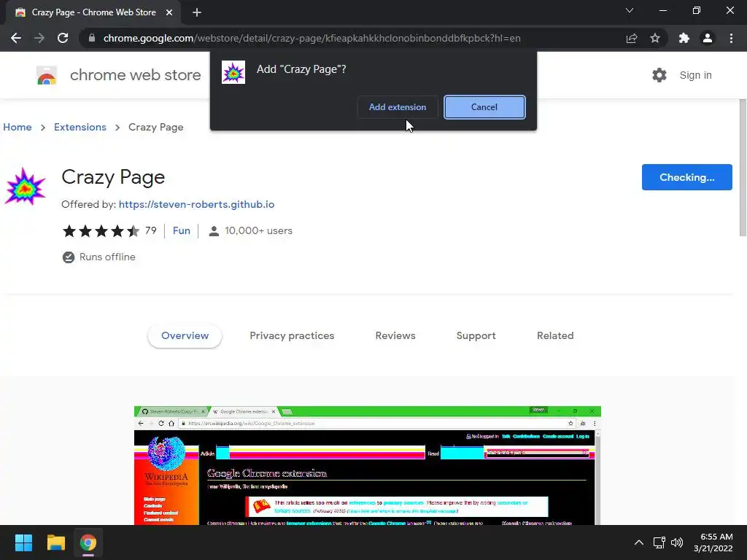Open File Explorer from taskbar
This screenshot has height=560, width=747.
pyautogui.click(x=55, y=542)
